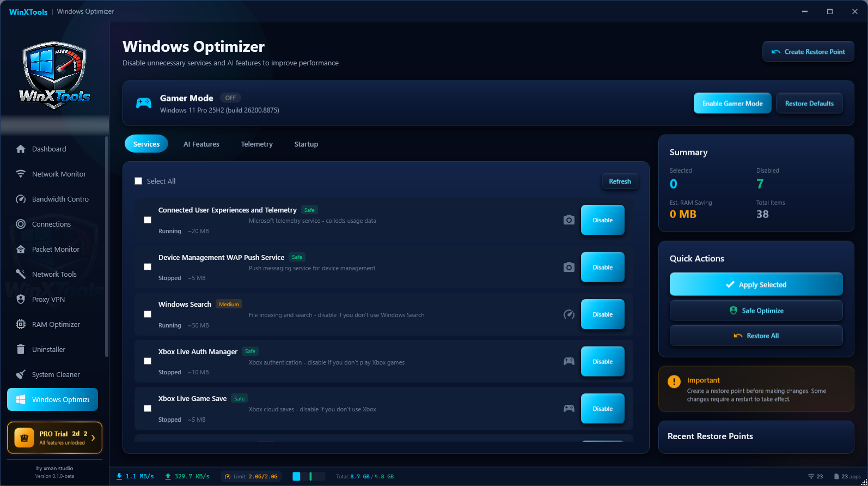This screenshot has height=486, width=868.
Task: Click the Proxy VPN shield icon
Action: pyautogui.click(x=21, y=299)
